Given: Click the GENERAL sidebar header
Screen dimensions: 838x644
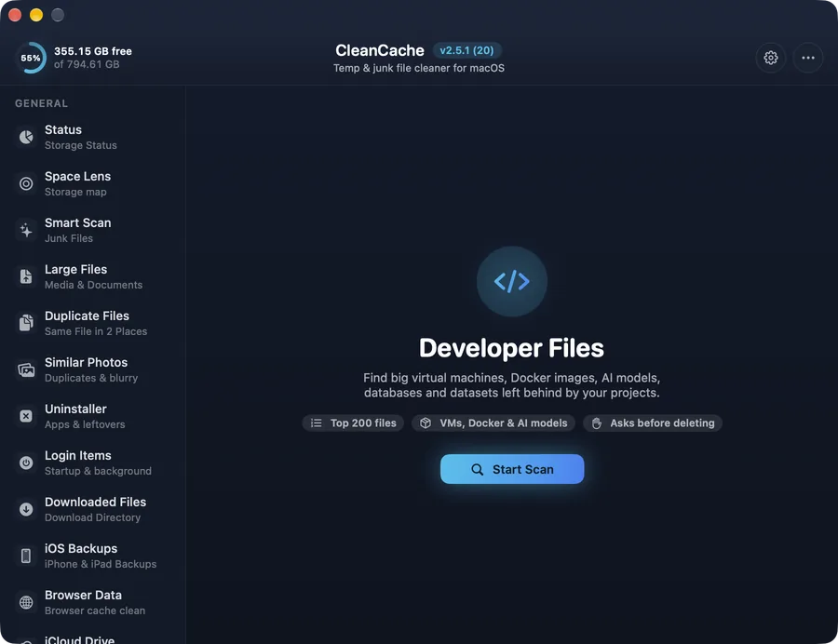Looking at the screenshot, I should (41, 103).
